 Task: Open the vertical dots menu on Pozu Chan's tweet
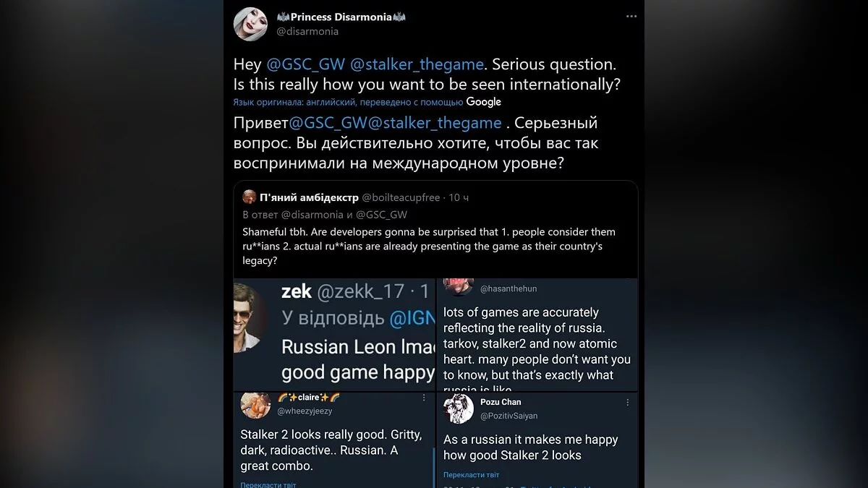click(x=627, y=403)
